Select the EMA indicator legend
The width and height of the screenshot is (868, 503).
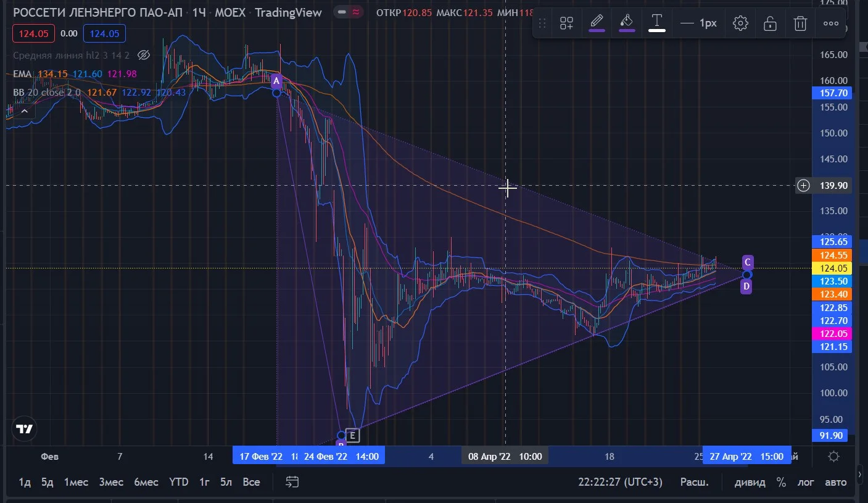click(22, 74)
